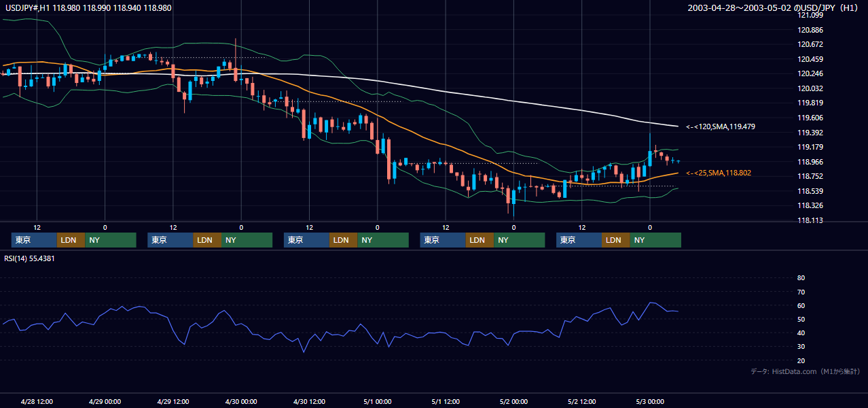The image size is (868, 408).
Task: Click the 5/2 12:00 date label
Action: click(581, 401)
